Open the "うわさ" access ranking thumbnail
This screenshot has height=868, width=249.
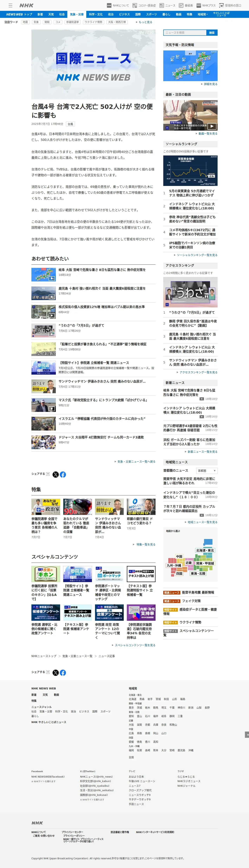point(190,292)
